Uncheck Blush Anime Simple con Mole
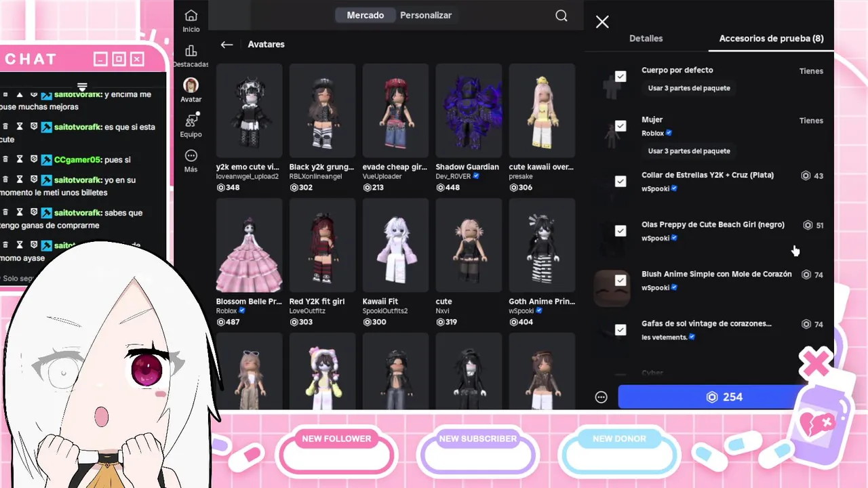 tap(620, 280)
